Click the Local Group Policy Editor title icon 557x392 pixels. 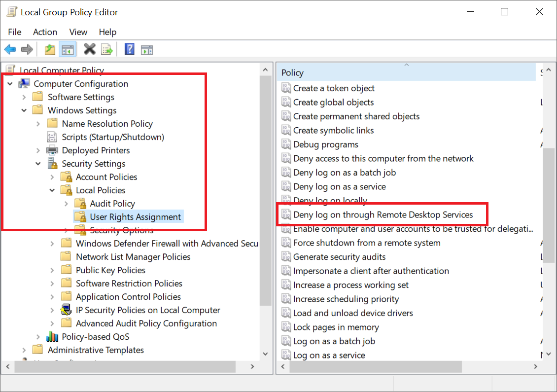(x=12, y=12)
